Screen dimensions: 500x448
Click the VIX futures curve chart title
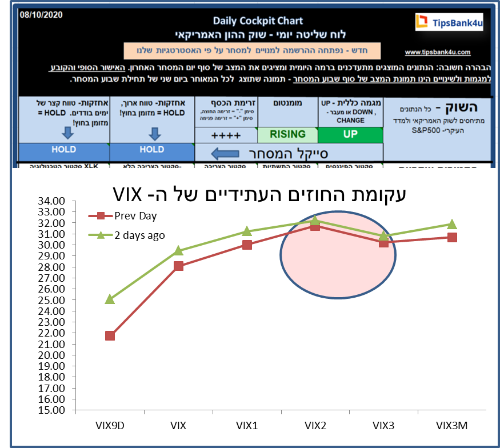pos(259,194)
